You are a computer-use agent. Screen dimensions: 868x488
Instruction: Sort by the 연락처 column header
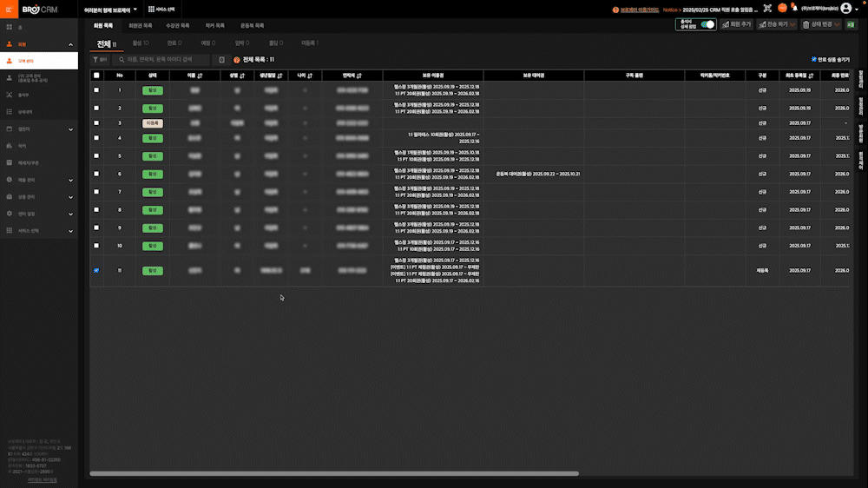352,76
